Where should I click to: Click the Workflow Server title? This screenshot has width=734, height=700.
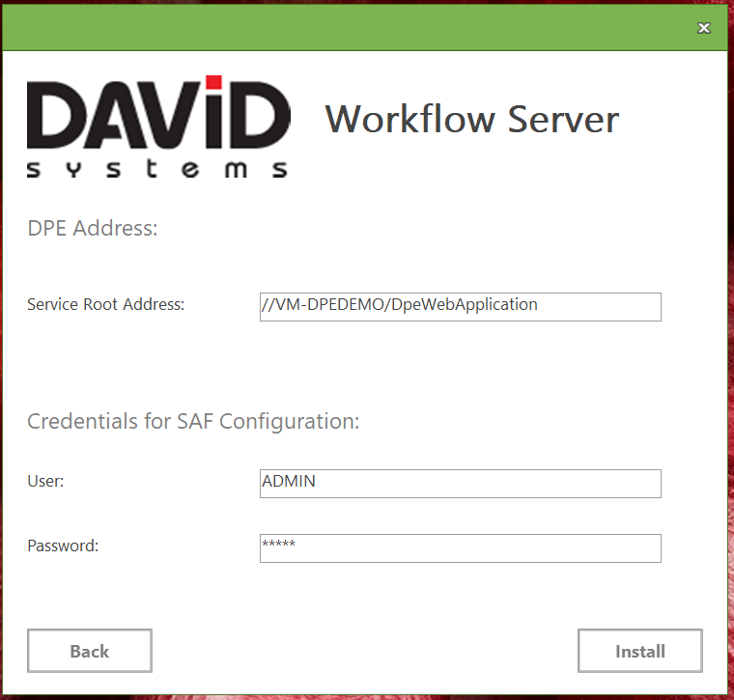471,119
